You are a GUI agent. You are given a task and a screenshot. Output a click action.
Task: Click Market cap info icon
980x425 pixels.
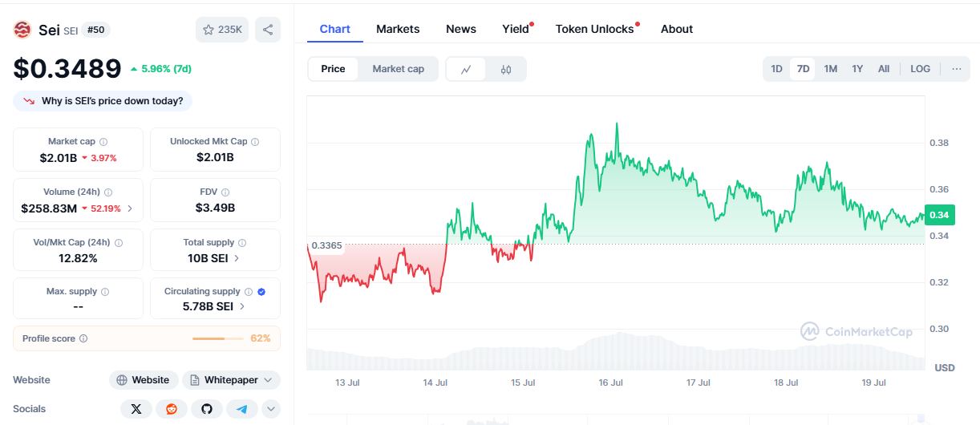pyautogui.click(x=103, y=142)
